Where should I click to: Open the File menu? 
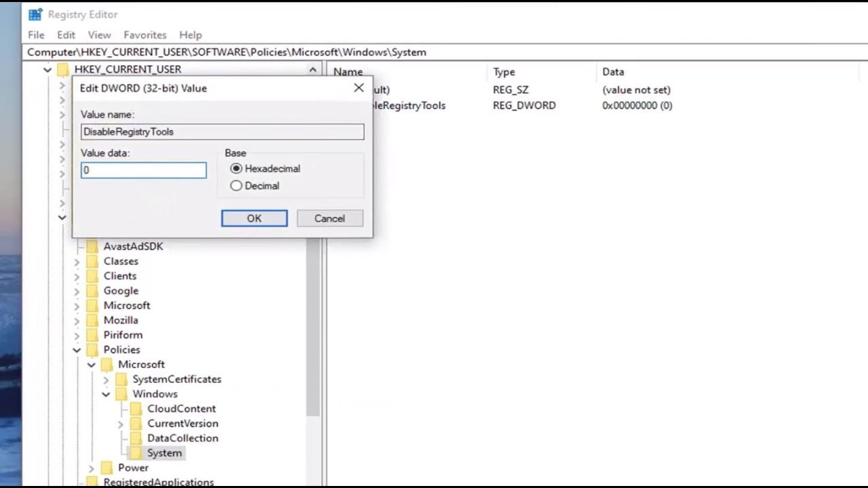pos(36,35)
